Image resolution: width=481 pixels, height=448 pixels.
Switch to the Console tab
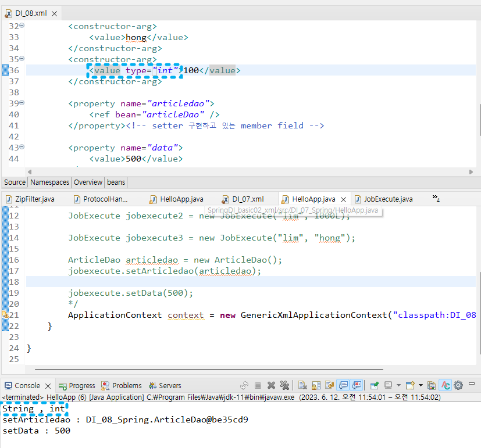27,385
